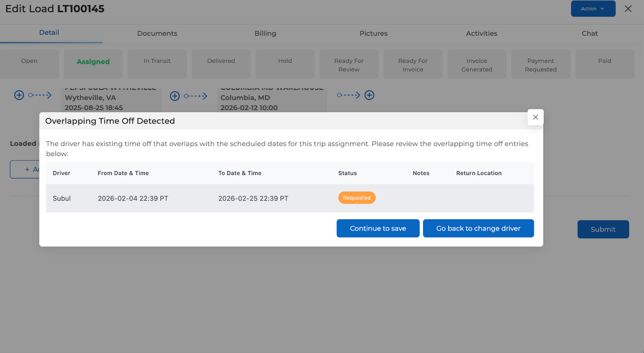Click the Submit button
This screenshot has width=644, height=353.
tap(603, 229)
